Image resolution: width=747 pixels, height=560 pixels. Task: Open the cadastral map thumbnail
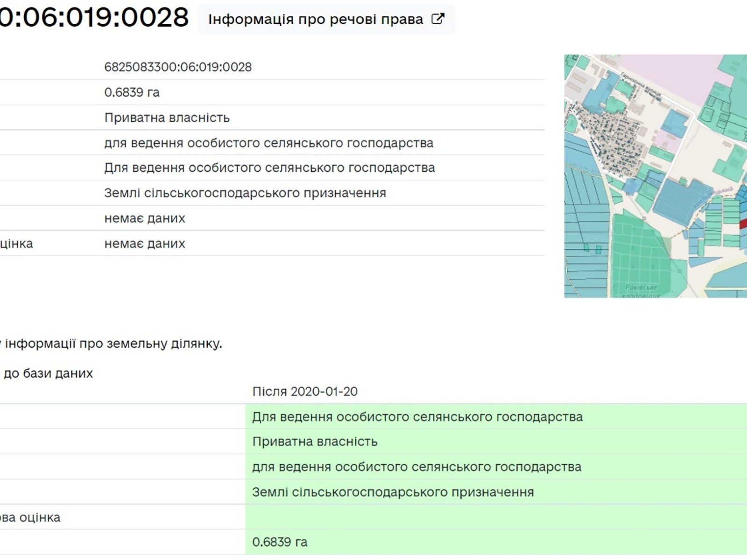click(x=655, y=176)
